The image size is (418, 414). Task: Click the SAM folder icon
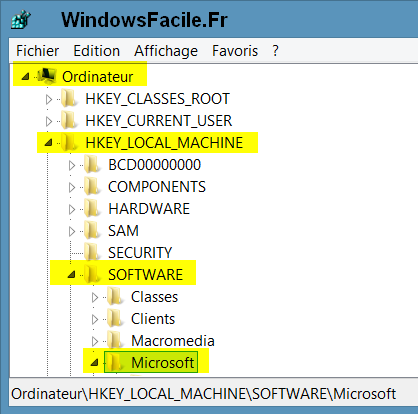92,230
